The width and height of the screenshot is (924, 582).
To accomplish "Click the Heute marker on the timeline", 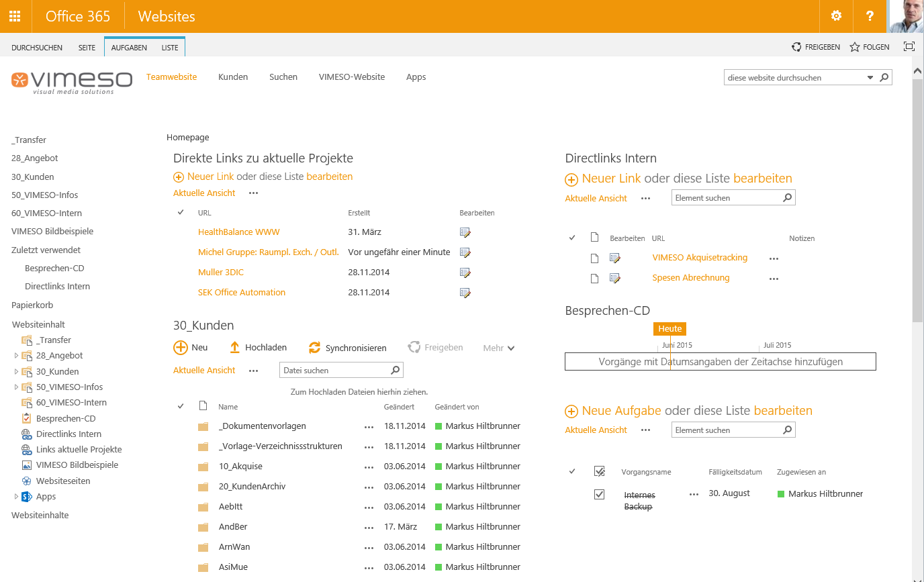I will tap(669, 329).
